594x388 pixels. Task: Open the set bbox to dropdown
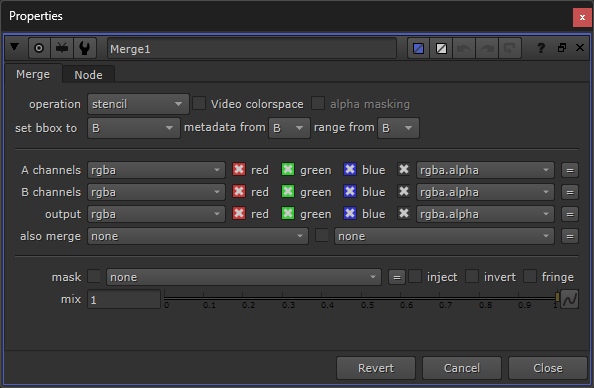tap(134, 128)
